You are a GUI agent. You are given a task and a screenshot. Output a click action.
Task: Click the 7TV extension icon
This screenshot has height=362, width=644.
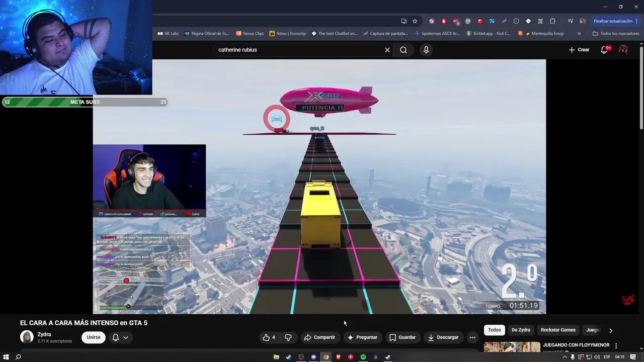coord(492,21)
